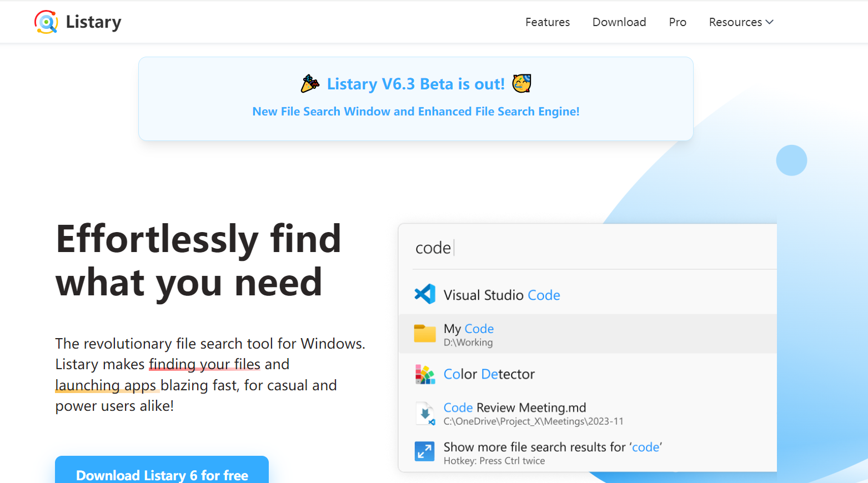Select the My Code folder result
Viewport: 868px width, 483px height.
pos(588,334)
